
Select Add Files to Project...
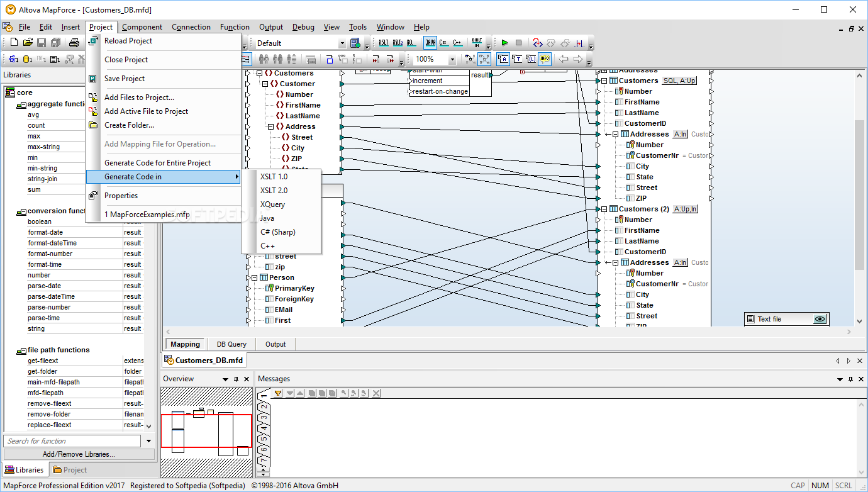[x=164, y=98]
